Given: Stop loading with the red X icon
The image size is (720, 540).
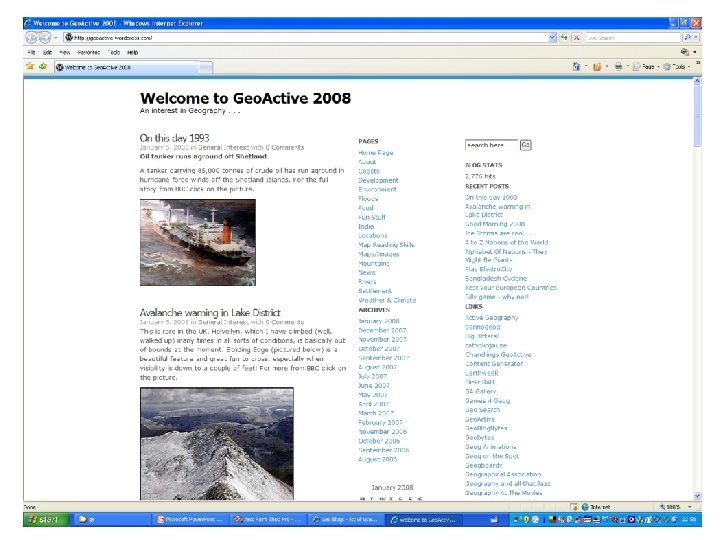Looking at the screenshot, I should 577,38.
